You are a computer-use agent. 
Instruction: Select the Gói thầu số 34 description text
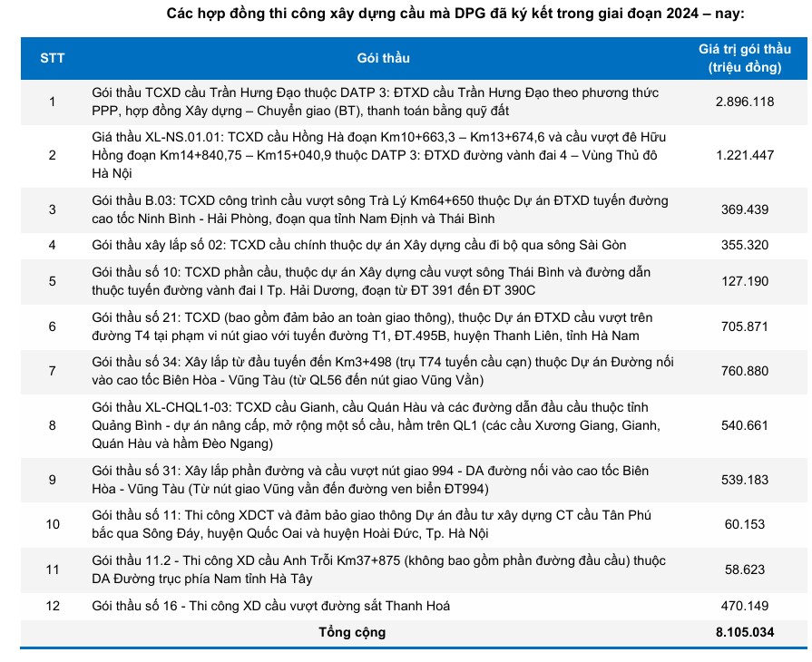click(x=380, y=370)
